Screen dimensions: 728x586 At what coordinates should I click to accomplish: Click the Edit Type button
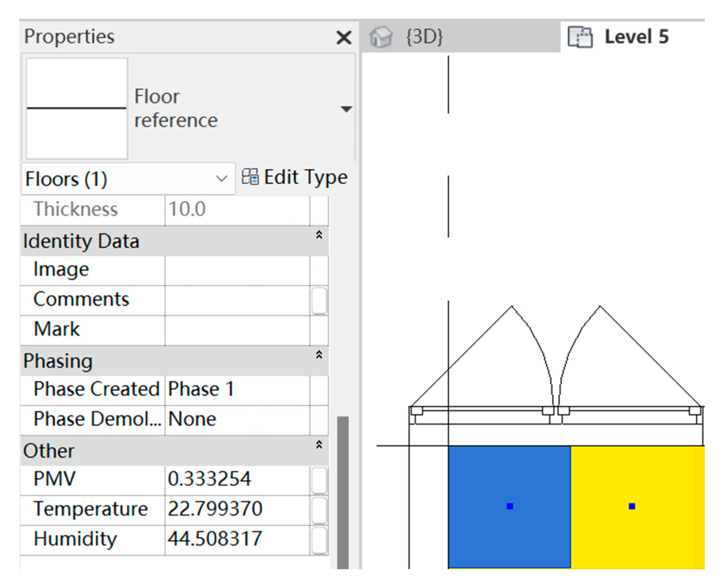point(305,177)
